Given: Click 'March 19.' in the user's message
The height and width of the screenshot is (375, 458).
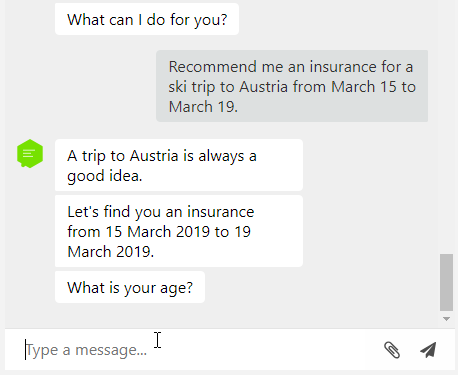Looking at the screenshot, I should [x=203, y=107].
